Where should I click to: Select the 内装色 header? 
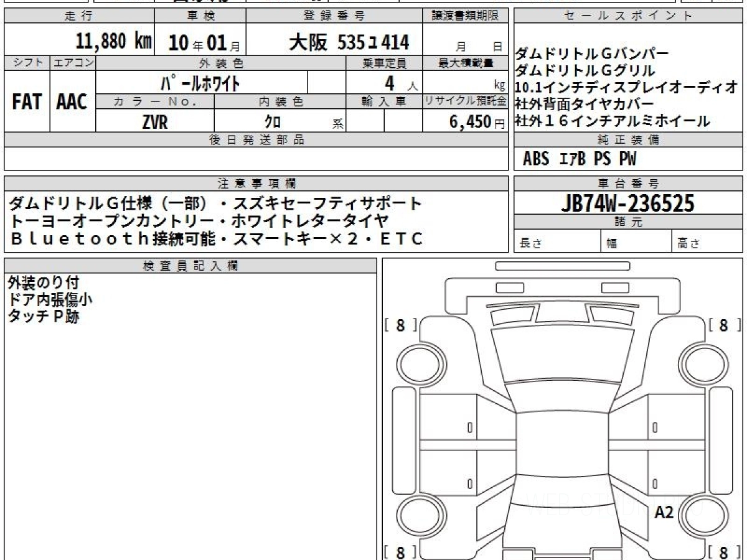pos(280,101)
